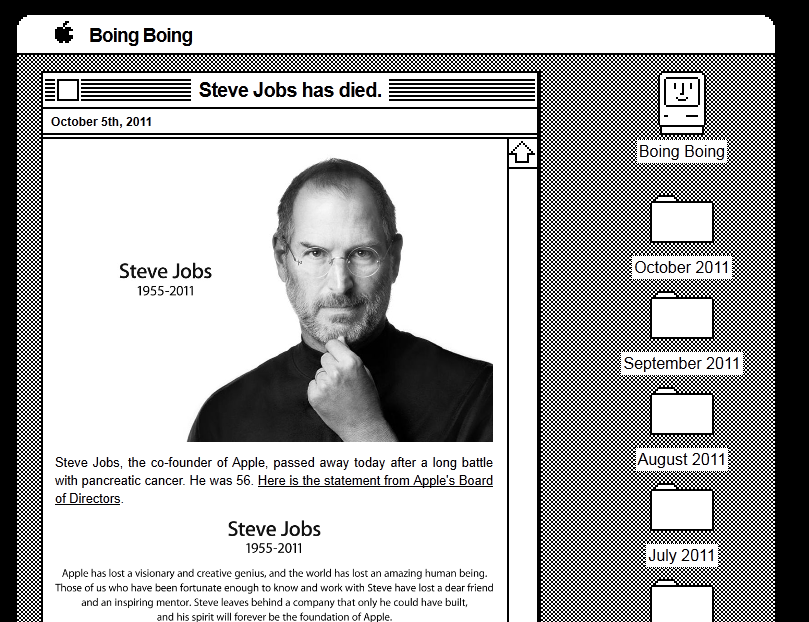The width and height of the screenshot is (809, 622).
Task: Click the vertical scrollbar track
Action: [522, 395]
